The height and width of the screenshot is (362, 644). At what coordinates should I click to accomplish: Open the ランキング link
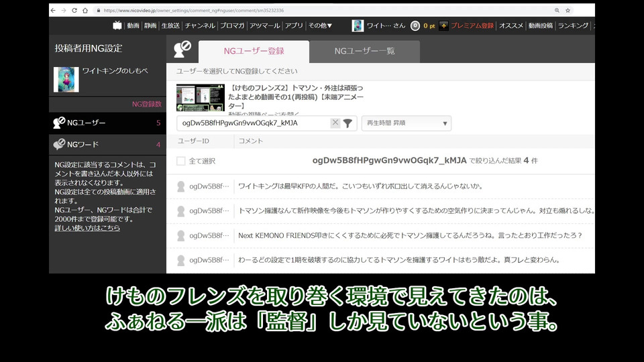click(573, 25)
